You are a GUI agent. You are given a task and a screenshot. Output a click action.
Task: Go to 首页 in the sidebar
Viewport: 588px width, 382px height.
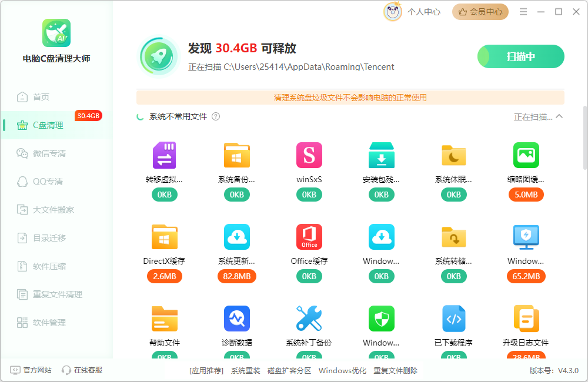pos(56,97)
